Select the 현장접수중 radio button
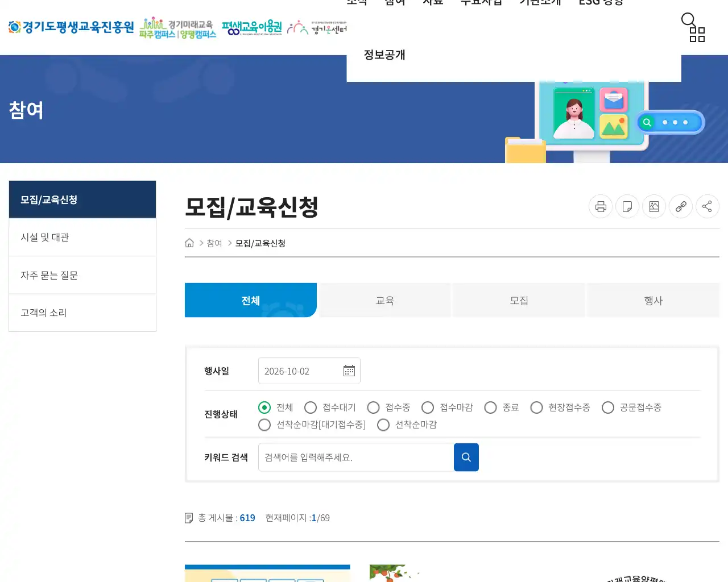 pos(536,408)
